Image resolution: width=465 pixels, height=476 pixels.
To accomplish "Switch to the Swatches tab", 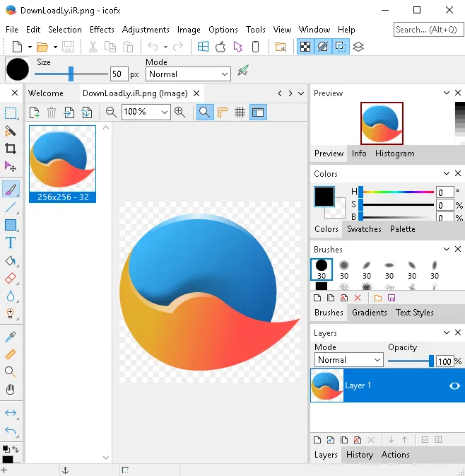I will tap(364, 229).
